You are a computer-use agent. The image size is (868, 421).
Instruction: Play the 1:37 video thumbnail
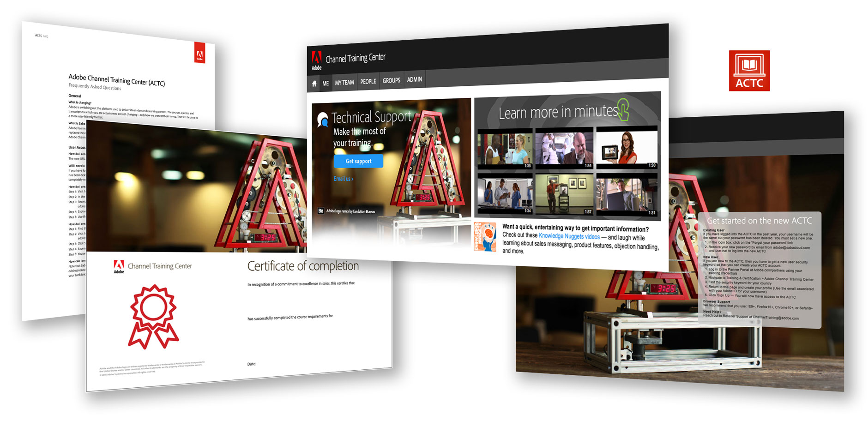click(x=564, y=194)
